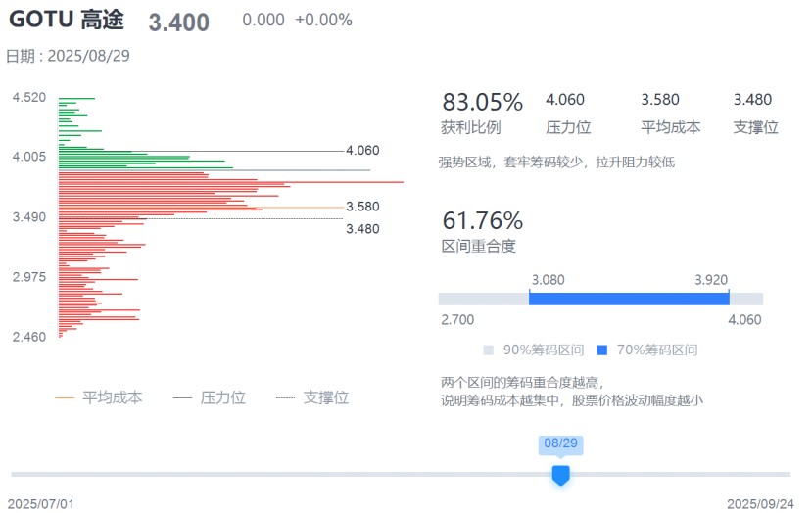Click the GOTU 高途 stock title
The width and height of the screenshot is (812, 513).
click(67, 21)
